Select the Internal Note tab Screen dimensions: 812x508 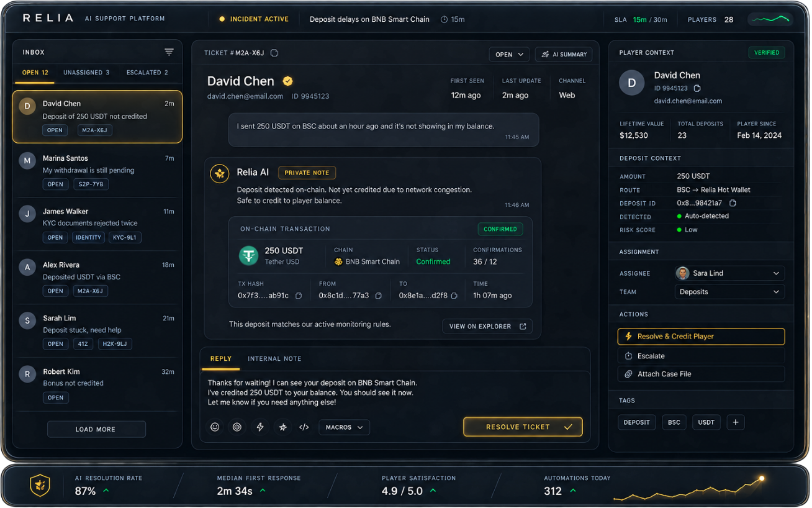[x=274, y=359]
